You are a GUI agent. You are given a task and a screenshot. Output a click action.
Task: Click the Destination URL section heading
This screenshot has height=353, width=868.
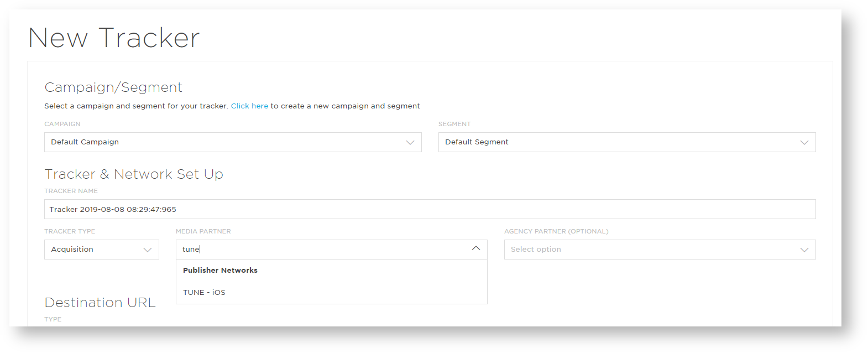coord(100,302)
